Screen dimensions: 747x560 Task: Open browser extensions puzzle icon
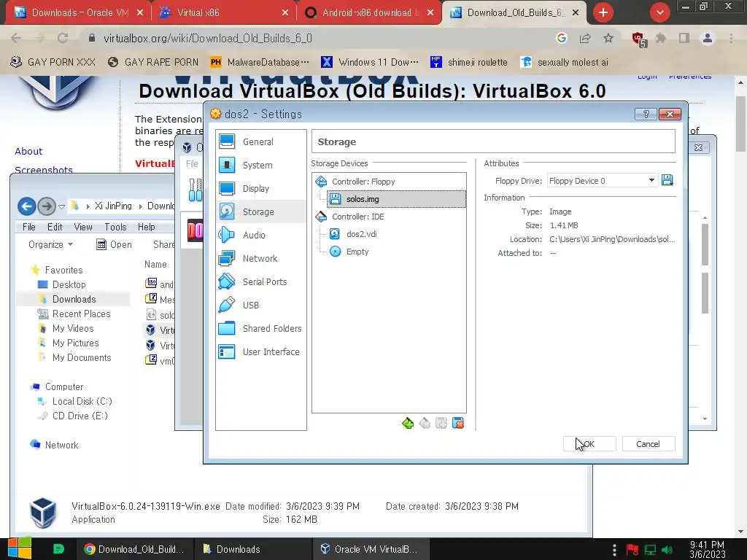[661, 38]
